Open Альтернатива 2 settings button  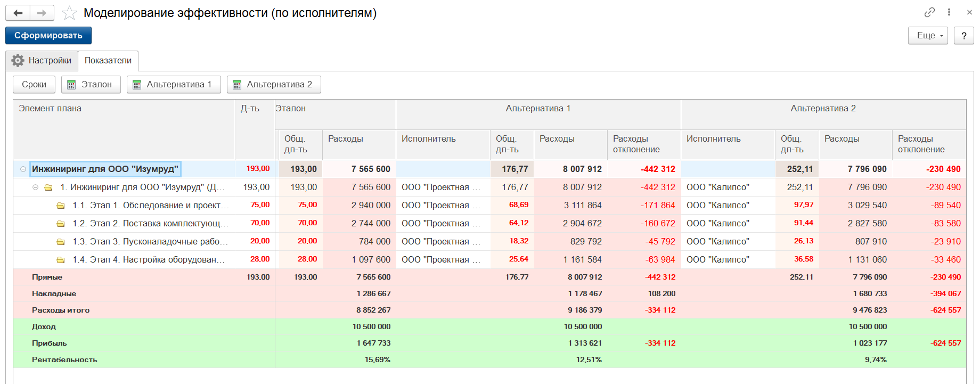click(x=274, y=85)
